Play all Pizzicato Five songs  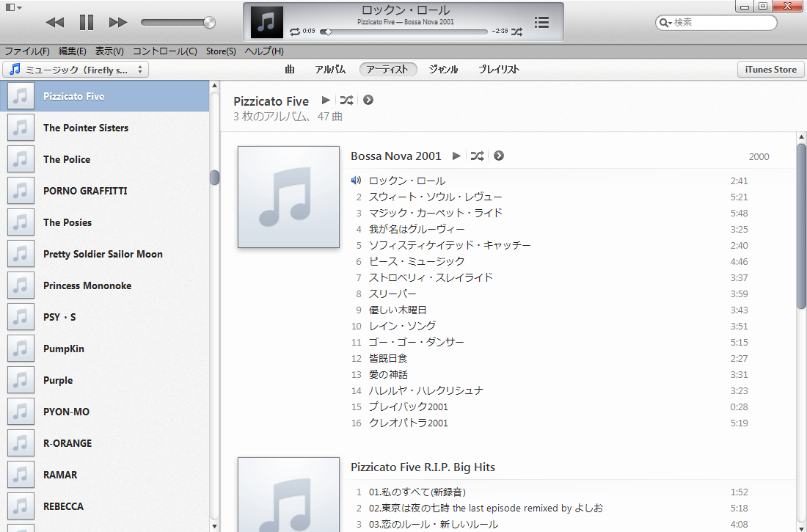click(x=325, y=100)
